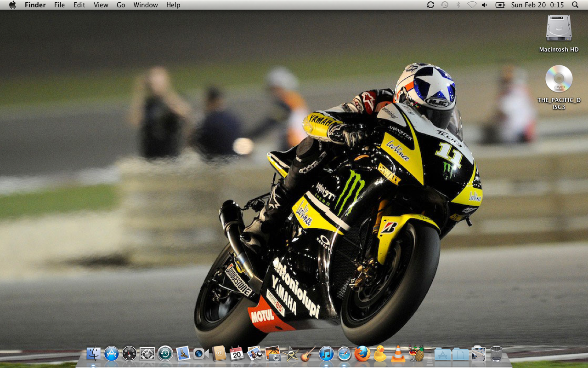Viewport: 588px width, 368px height.
Task: Open the View menu
Action: point(101,5)
